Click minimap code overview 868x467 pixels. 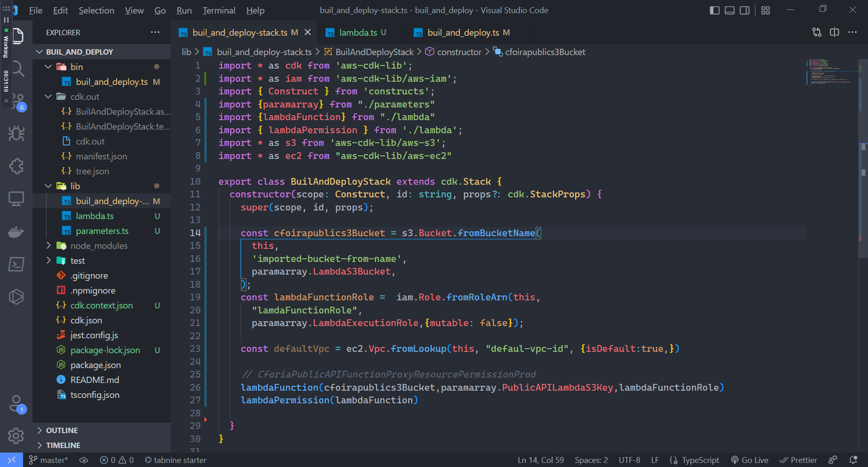click(x=832, y=72)
